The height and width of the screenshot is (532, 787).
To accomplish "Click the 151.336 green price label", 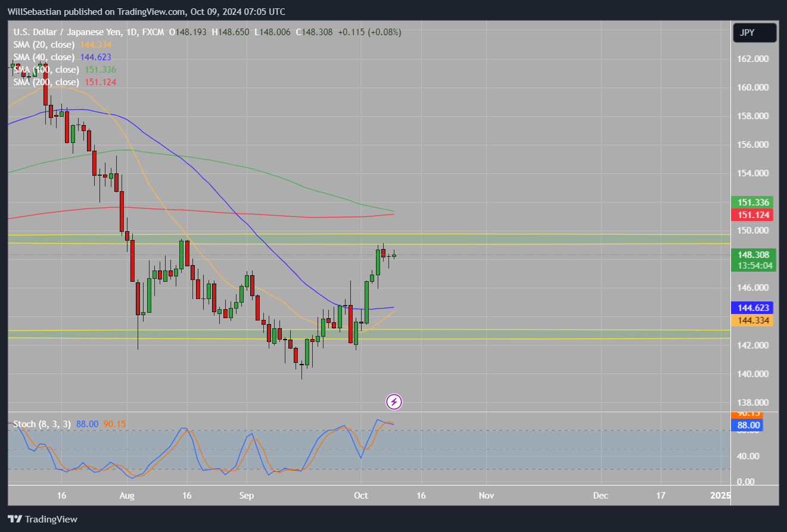I will (x=754, y=203).
